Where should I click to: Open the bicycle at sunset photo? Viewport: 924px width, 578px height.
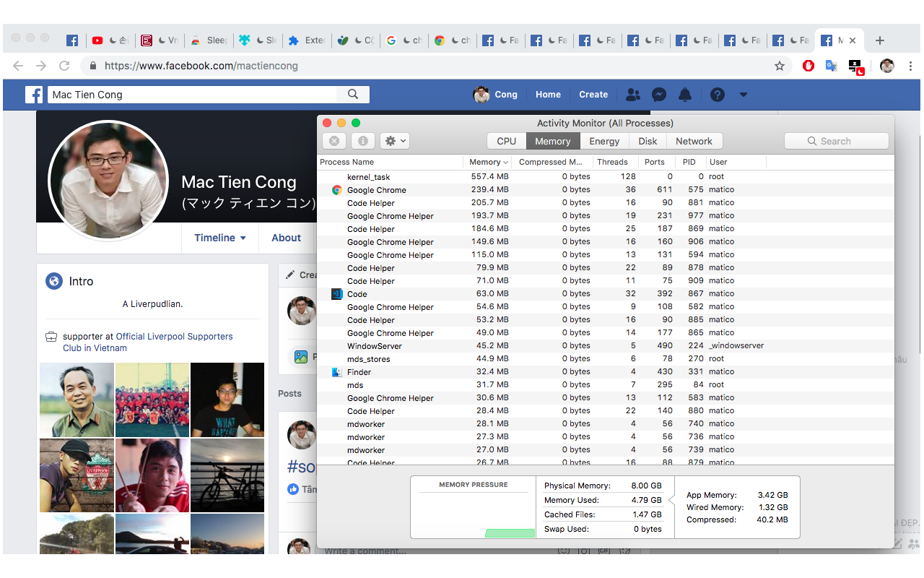tap(227, 475)
